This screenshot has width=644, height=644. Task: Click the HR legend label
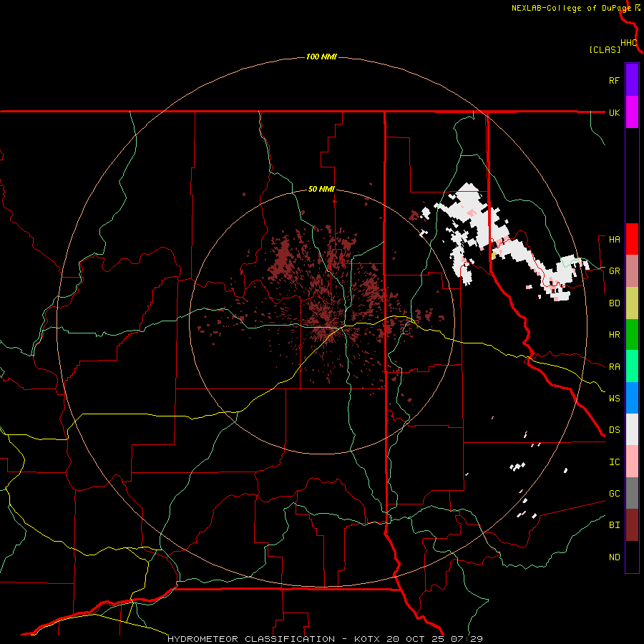coord(614,335)
